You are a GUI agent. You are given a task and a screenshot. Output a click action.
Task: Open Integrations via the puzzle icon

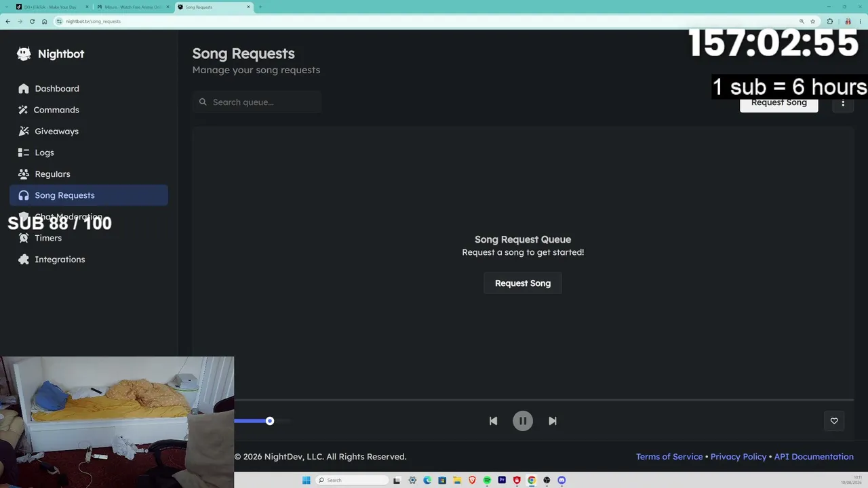click(24, 260)
